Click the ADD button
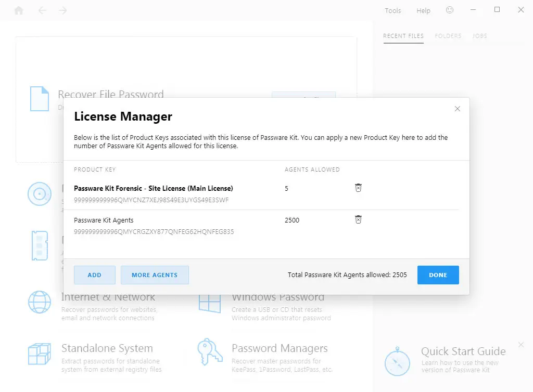This screenshot has width=533, height=392. click(x=95, y=275)
